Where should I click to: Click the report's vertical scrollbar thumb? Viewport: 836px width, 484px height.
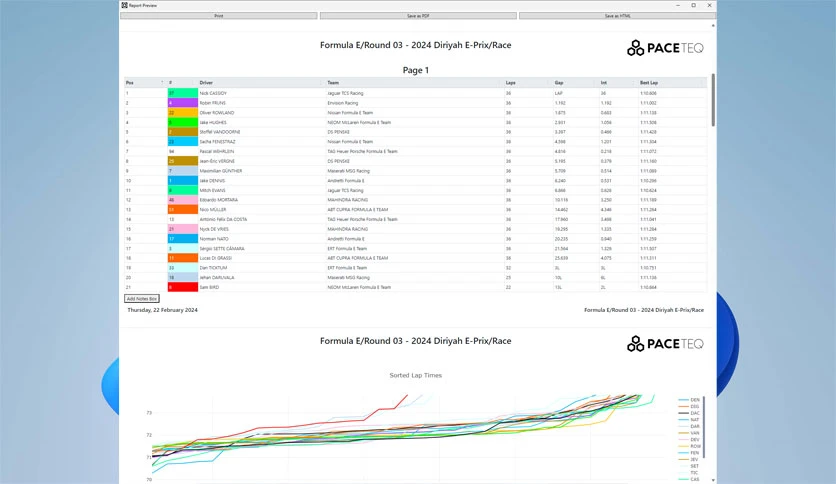(x=713, y=100)
